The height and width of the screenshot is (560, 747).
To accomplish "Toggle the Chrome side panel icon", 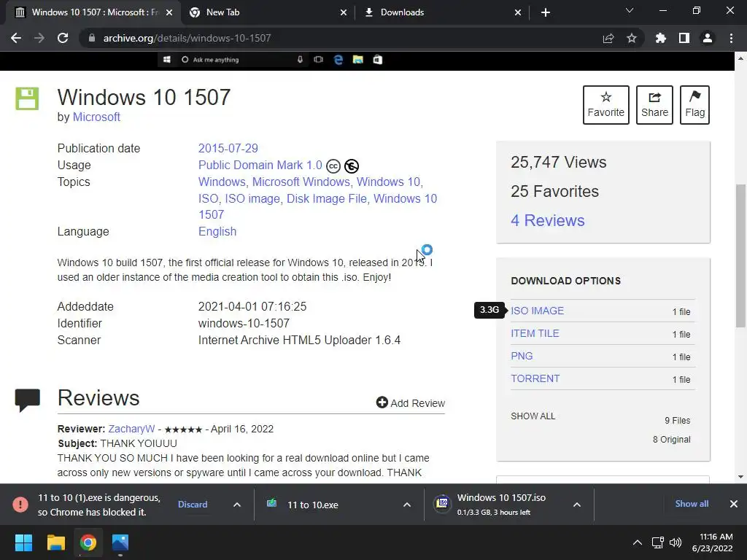I will click(684, 38).
